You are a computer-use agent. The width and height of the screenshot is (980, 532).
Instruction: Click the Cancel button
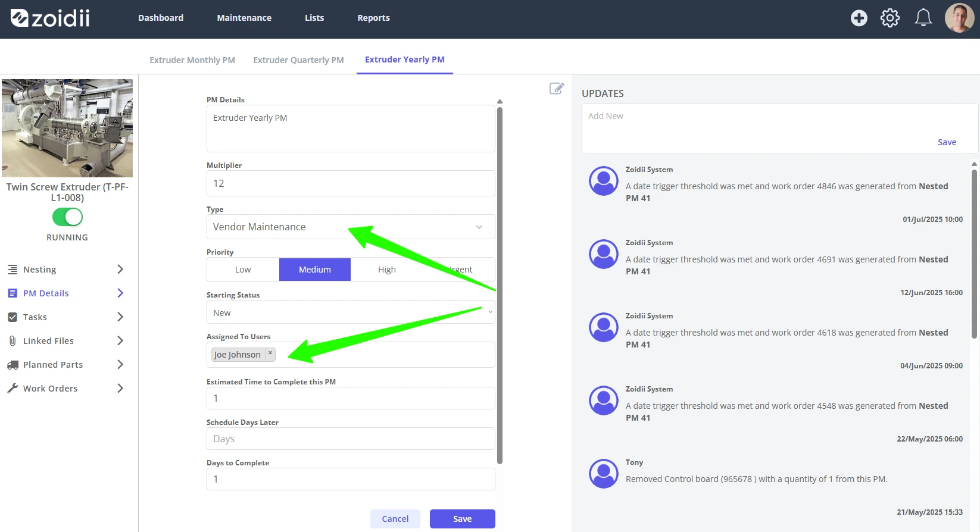(395, 519)
